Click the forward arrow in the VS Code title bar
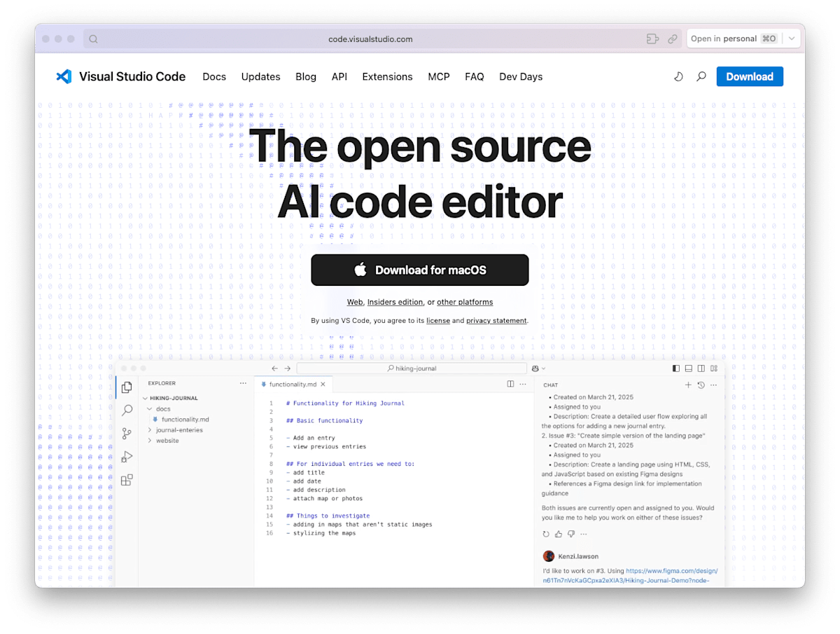The height and width of the screenshot is (634, 840). click(x=287, y=368)
